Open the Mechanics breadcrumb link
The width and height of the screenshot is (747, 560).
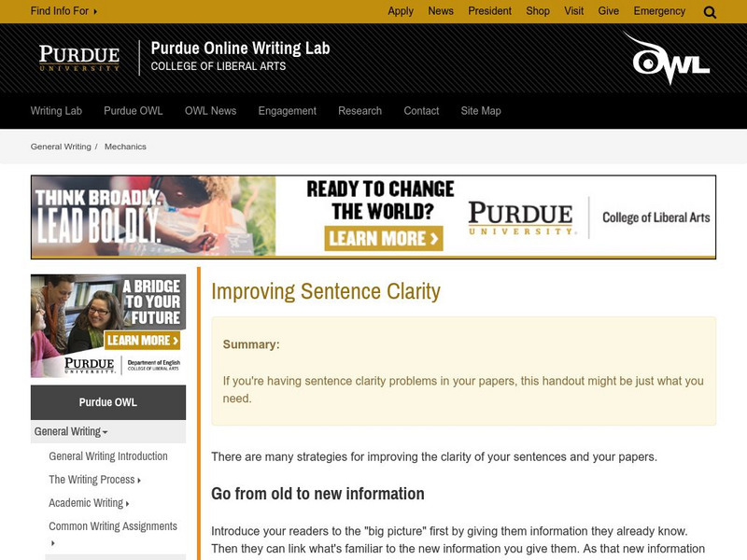coord(125,146)
